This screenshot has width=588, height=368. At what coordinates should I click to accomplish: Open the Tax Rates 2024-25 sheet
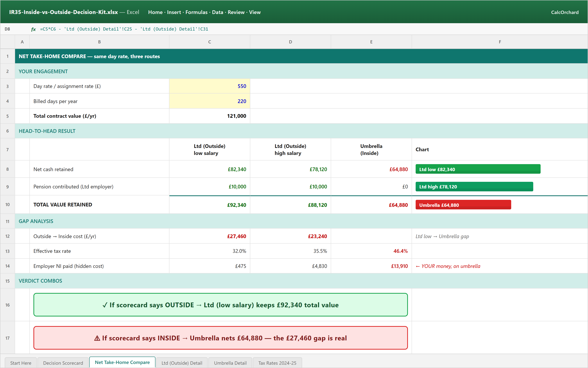[x=277, y=363]
